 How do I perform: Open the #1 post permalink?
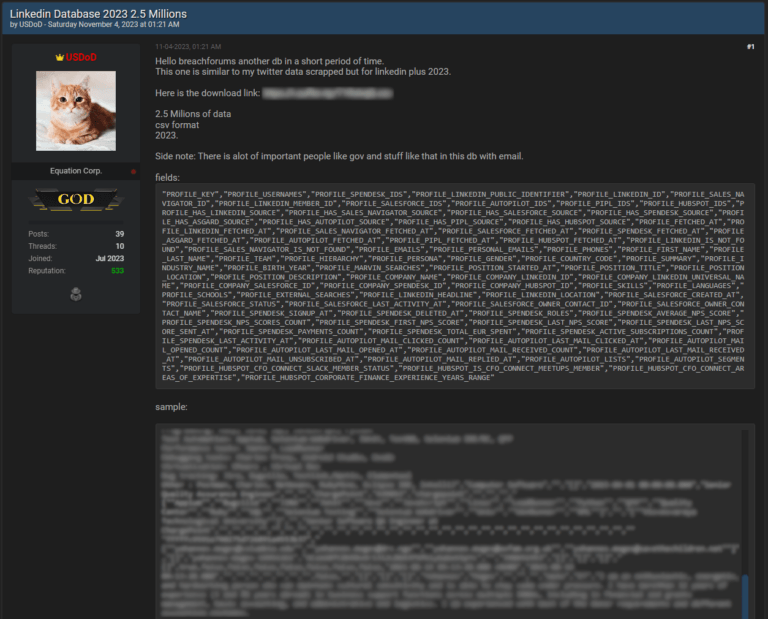coord(750,47)
